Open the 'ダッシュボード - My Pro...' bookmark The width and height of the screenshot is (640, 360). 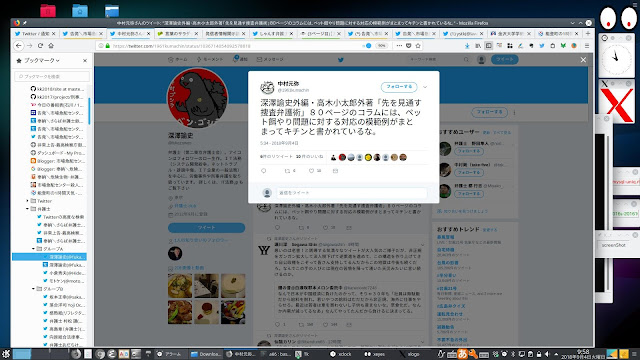point(58,153)
